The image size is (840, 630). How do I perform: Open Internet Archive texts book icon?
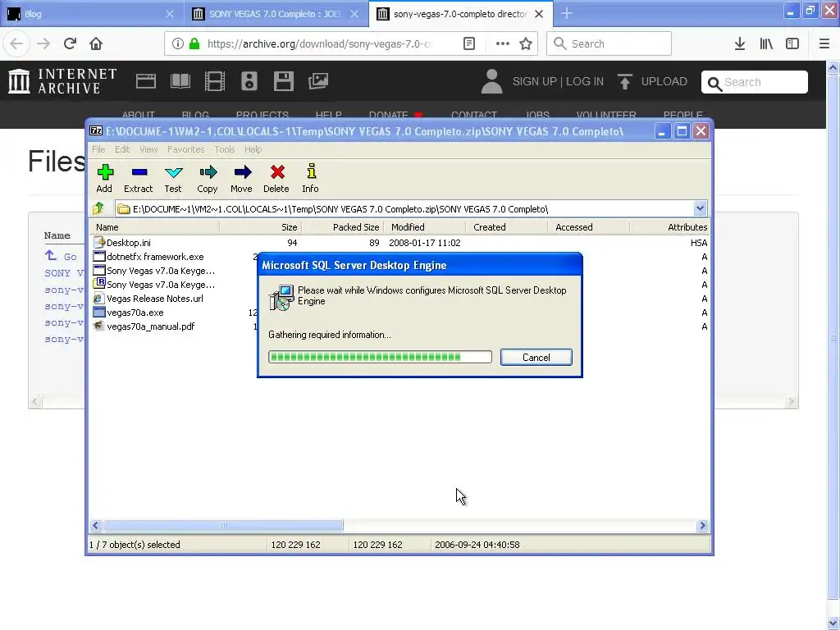[x=180, y=81]
